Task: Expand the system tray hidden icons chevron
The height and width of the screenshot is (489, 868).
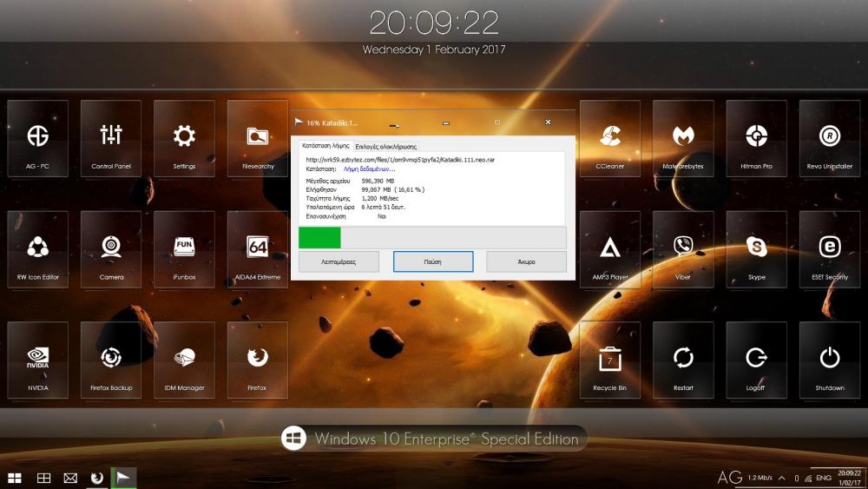Action: point(782,479)
